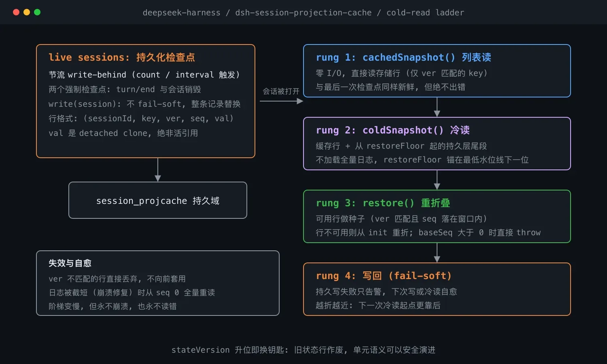Click the line "节流 write-behind (count / interval 触发)"

tap(144, 75)
